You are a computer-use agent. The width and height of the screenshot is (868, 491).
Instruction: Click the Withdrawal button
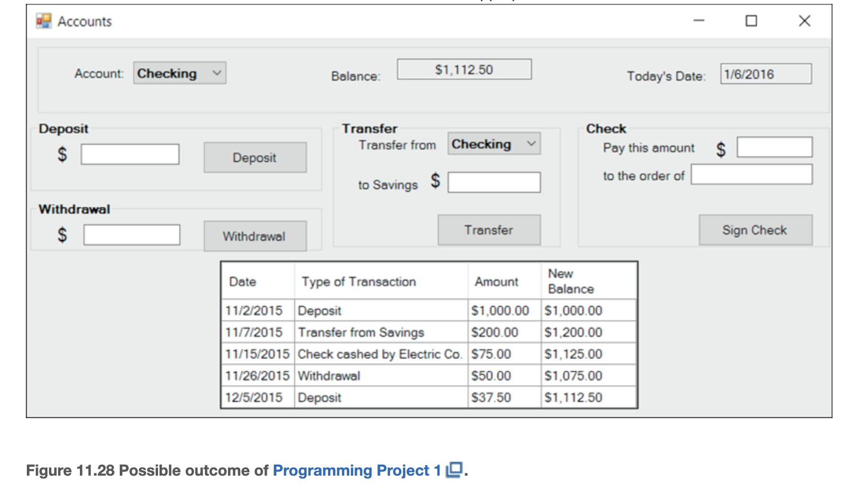click(254, 235)
